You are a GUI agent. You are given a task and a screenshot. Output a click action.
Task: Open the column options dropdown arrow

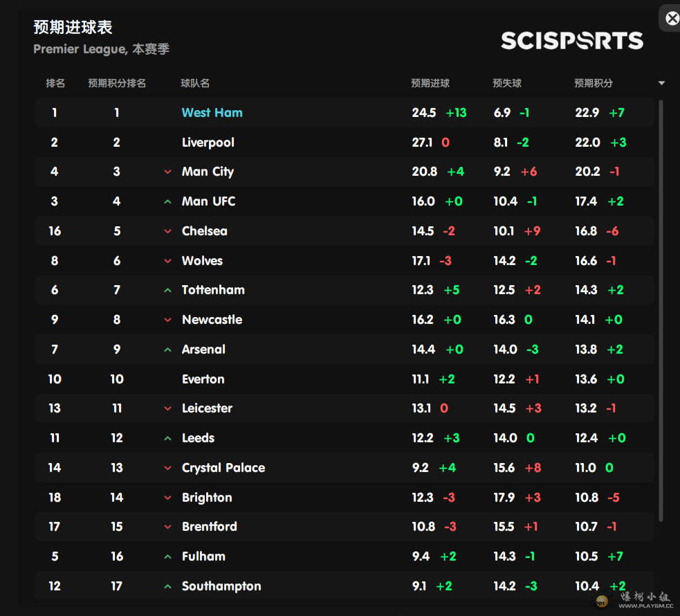[661, 83]
